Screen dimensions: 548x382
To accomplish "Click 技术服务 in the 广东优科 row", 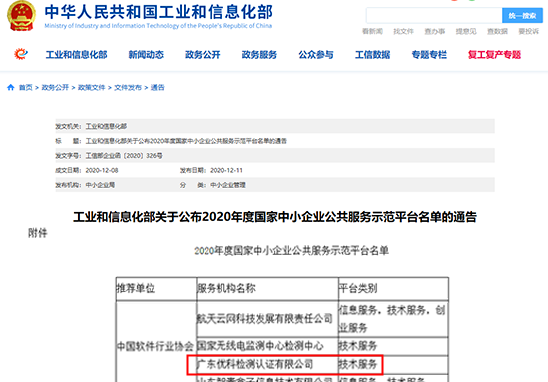I will tap(358, 365).
